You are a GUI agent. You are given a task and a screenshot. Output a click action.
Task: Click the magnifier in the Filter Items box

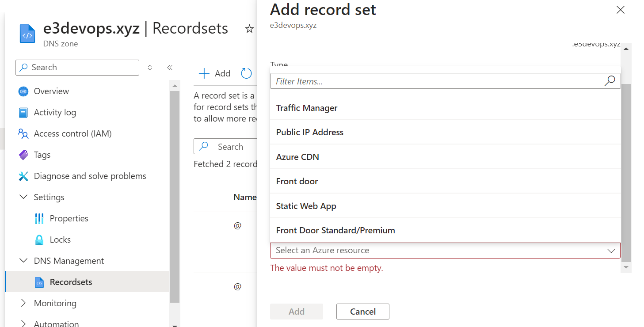pos(610,81)
